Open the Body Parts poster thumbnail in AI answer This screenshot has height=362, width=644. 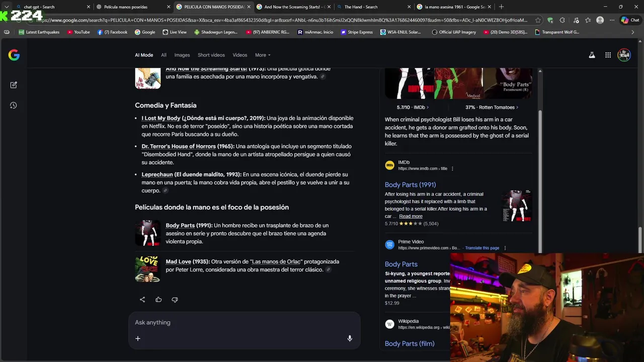(147, 233)
